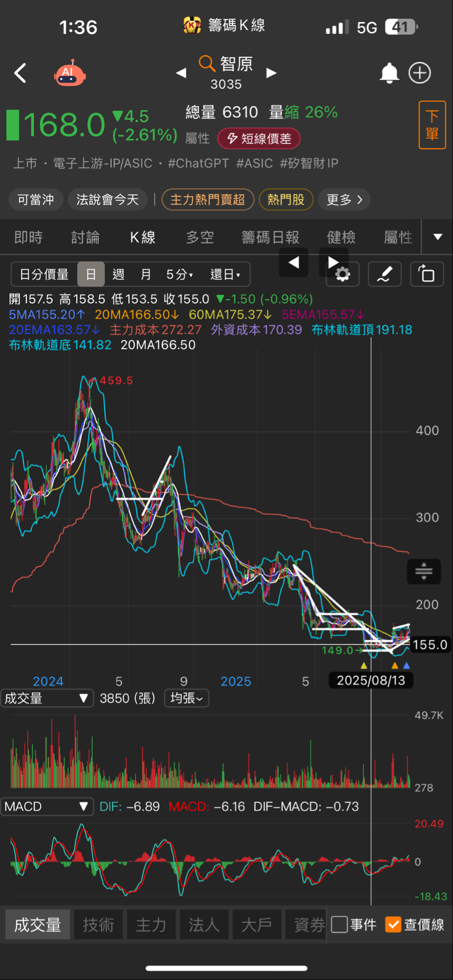Select the drawing pen tool
The image size is (453, 980).
(x=385, y=274)
